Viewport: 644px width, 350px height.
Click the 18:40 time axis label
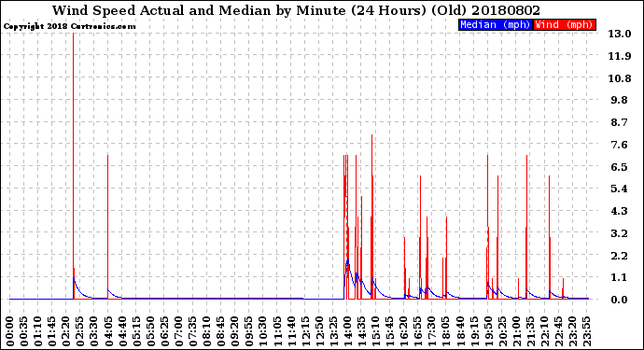coord(461,331)
